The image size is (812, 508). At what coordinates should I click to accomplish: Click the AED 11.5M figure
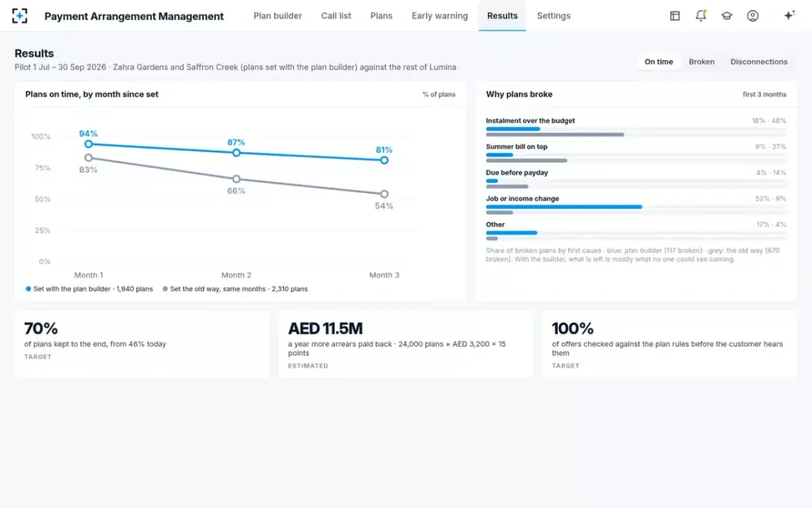[325, 329]
